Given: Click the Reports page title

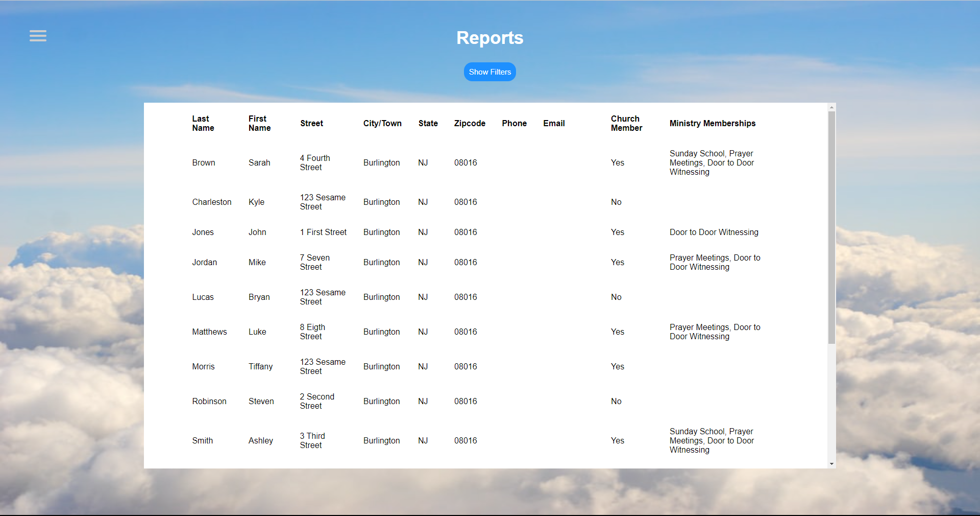Looking at the screenshot, I should tap(489, 38).
